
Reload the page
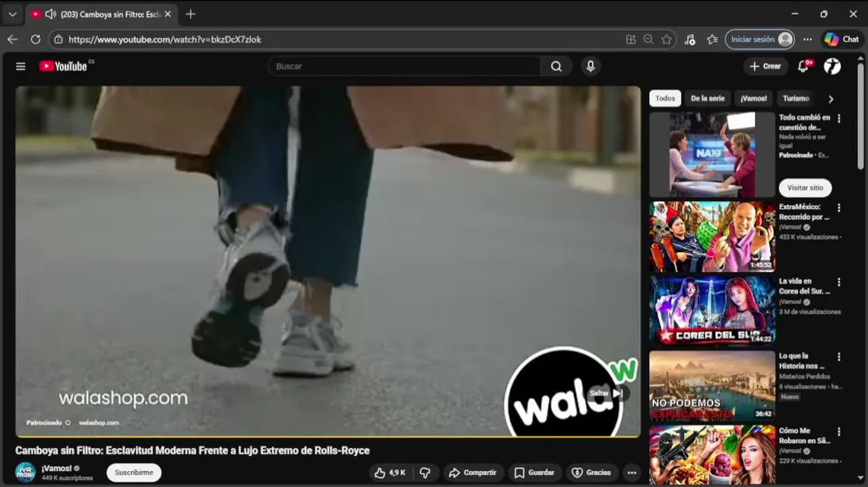(x=35, y=39)
